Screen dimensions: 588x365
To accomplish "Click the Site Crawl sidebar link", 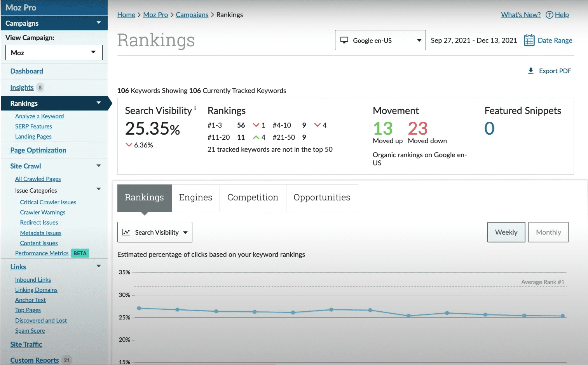I will [x=26, y=166].
